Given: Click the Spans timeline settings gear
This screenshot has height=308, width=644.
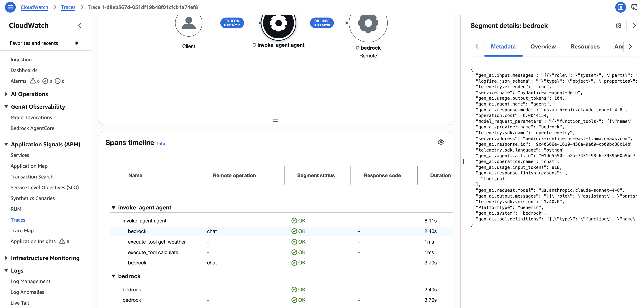Looking at the screenshot, I should [x=440, y=142].
